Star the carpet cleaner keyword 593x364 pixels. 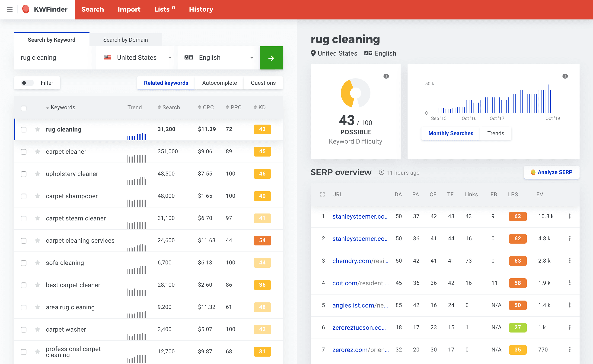point(37,152)
